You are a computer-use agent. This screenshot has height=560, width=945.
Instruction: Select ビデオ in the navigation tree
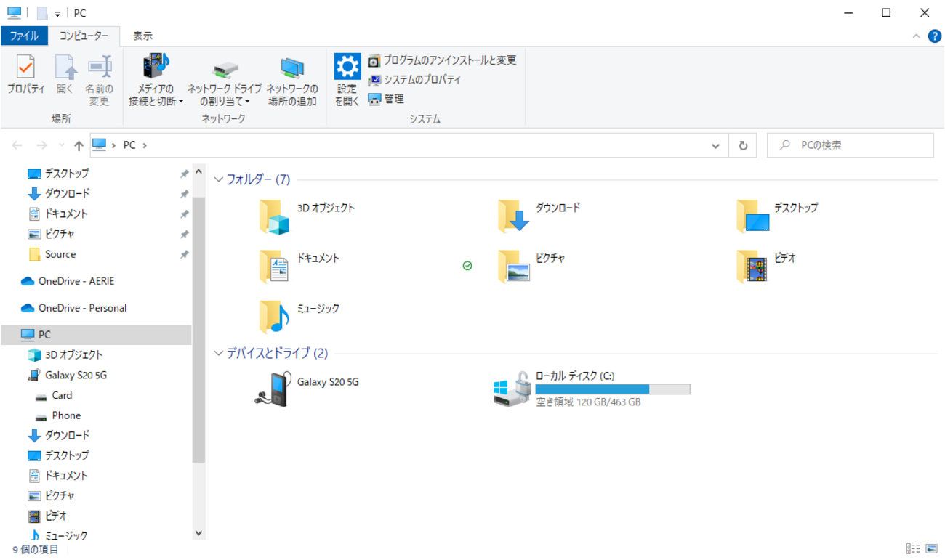click(55, 516)
